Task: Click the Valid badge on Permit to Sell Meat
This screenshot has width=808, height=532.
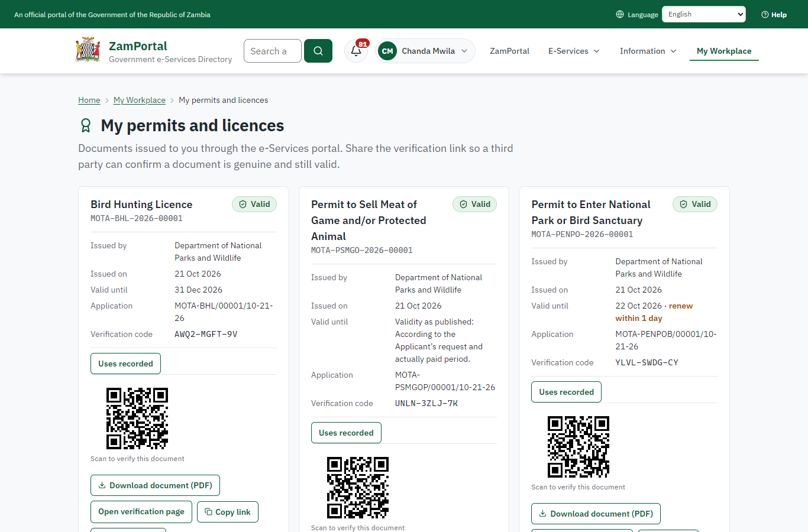Action: coord(475,204)
